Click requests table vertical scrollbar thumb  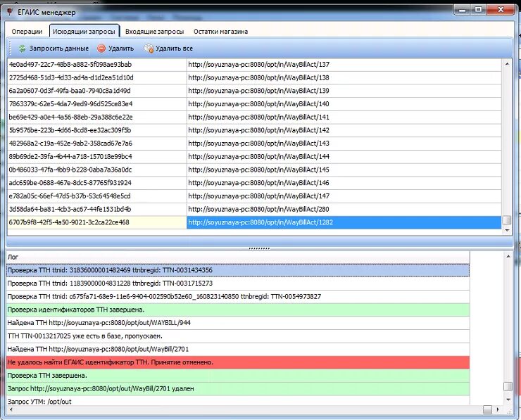(x=507, y=220)
